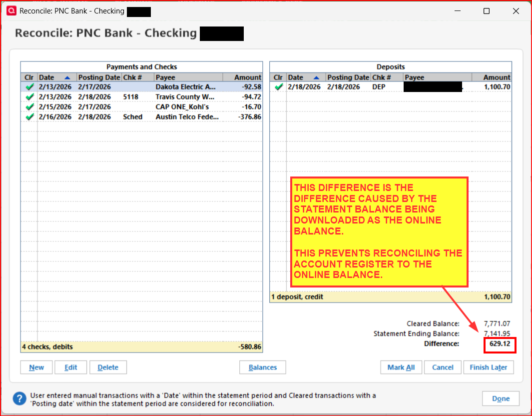Click the blue help question mark icon
Viewport: 532px width, 416px height.
[x=19, y=398]
